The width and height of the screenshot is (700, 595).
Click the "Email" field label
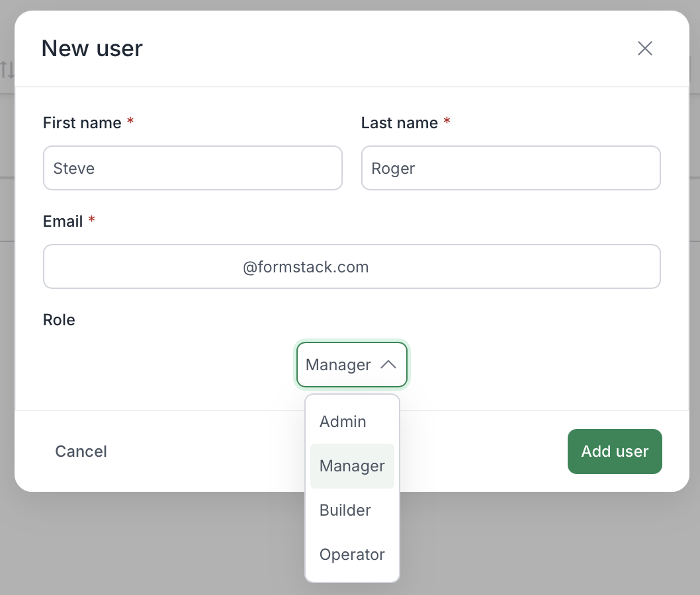point(63,221)
